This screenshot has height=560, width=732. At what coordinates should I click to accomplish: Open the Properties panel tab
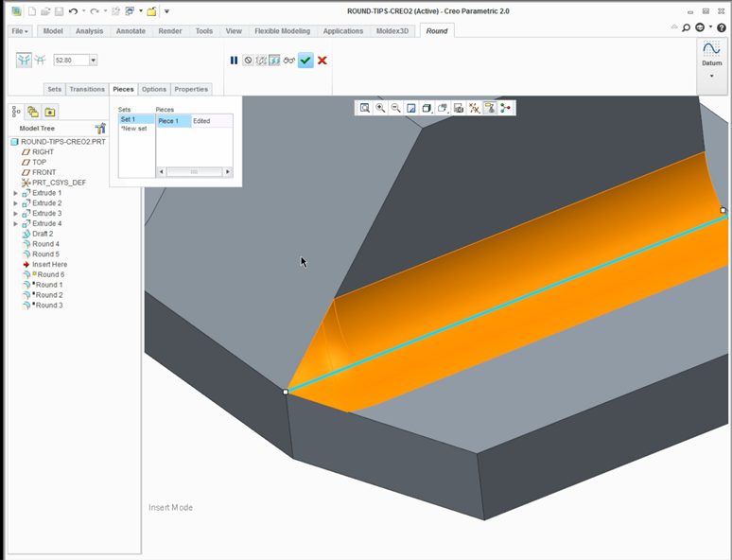coord(191,89)
